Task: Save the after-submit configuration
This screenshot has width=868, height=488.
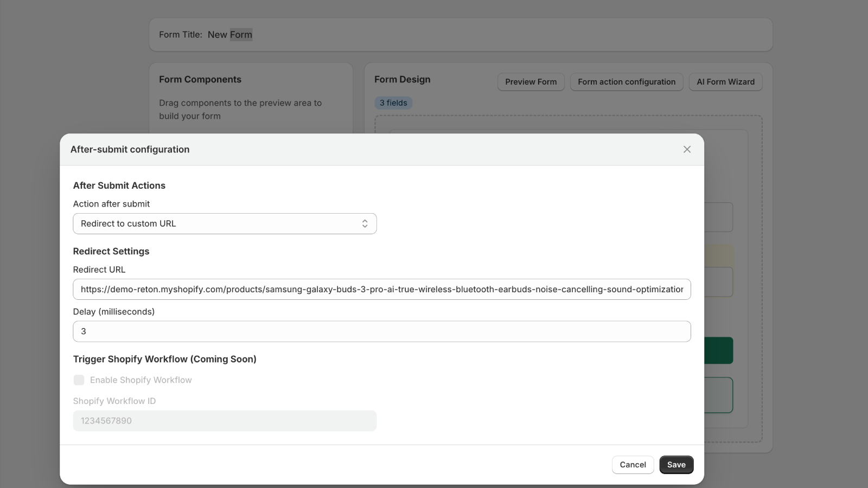Action: (675, 464)
